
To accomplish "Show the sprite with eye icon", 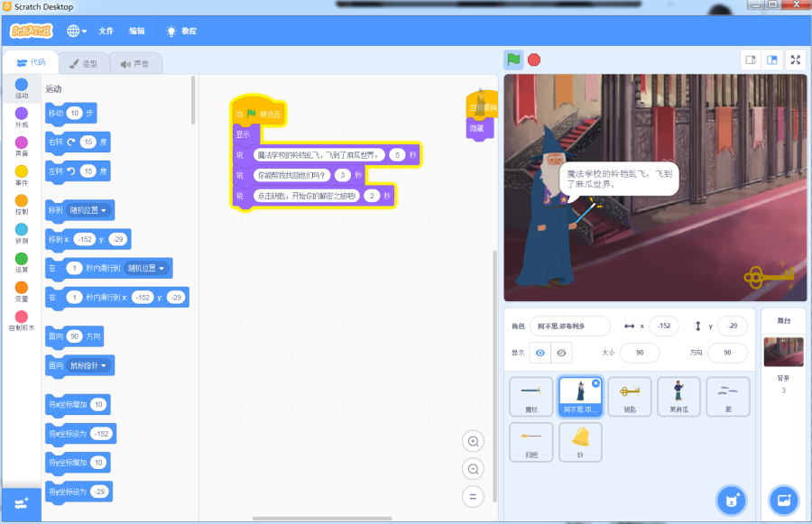I will click(x=540, y=353).
